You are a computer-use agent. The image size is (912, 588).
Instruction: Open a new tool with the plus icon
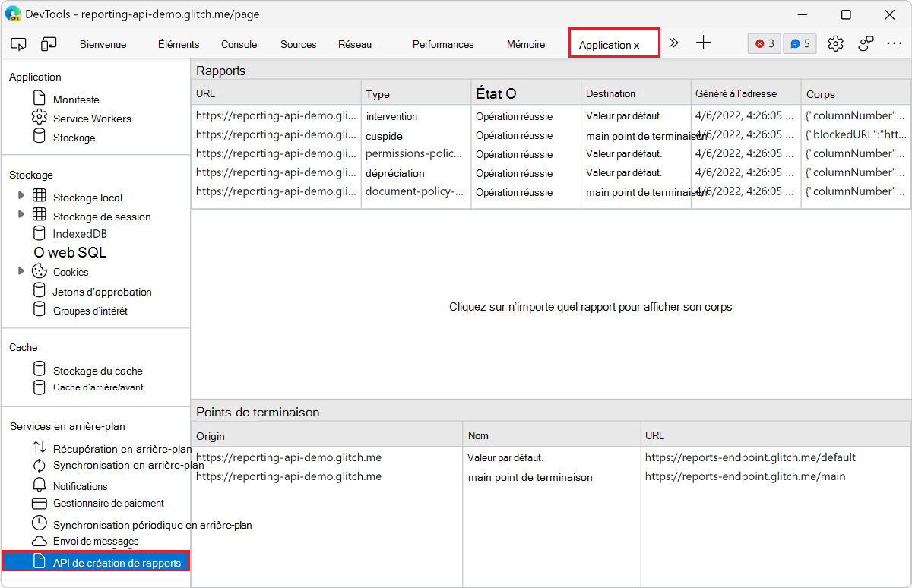pyautogui.click(x=703, y=43)
